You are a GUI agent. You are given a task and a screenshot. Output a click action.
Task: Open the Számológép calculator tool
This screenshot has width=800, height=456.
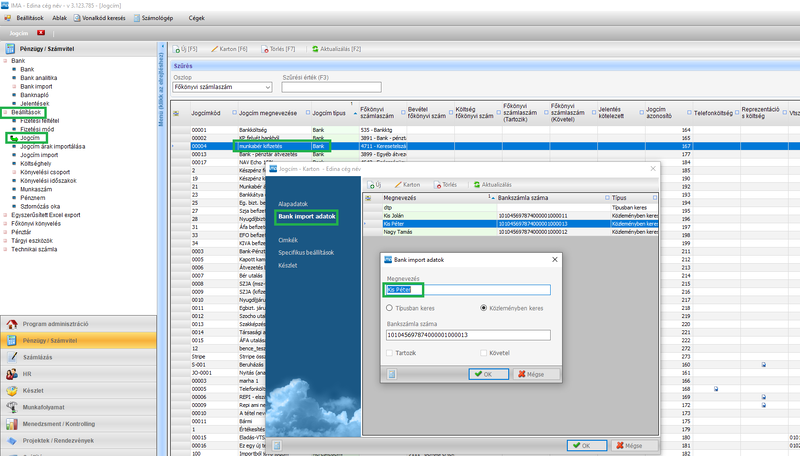click(x=164, y=18)
